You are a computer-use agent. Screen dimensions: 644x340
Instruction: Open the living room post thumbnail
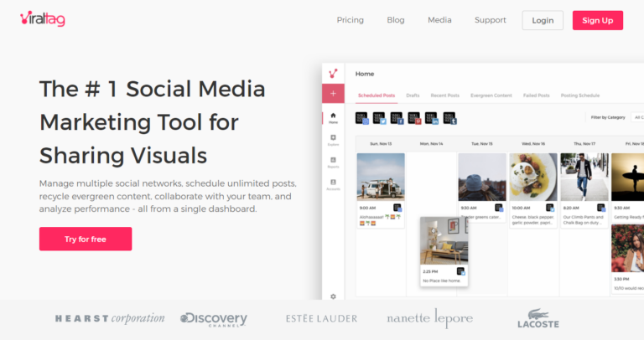444,240
